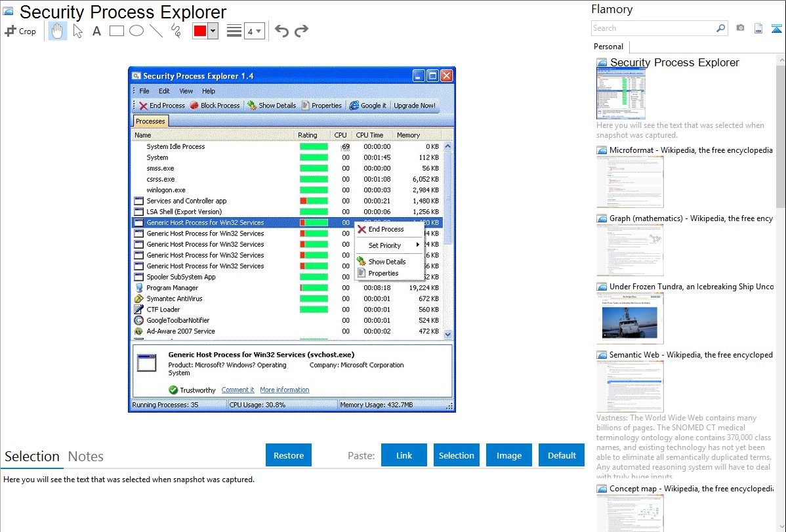Click the search magnifier icon in Flamory

pos(720,28)
